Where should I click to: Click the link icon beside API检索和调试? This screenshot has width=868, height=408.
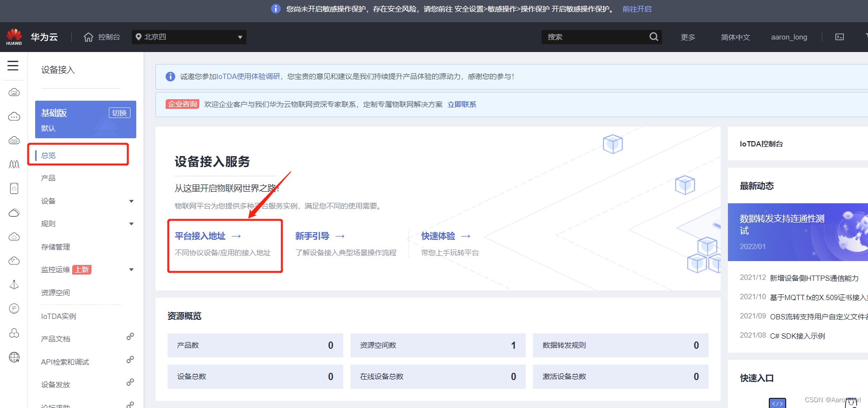130,359
